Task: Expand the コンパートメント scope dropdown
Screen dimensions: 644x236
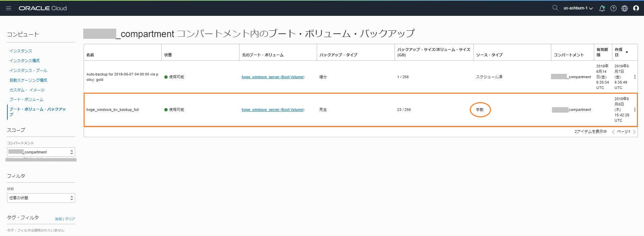Action: pos(41,152)
